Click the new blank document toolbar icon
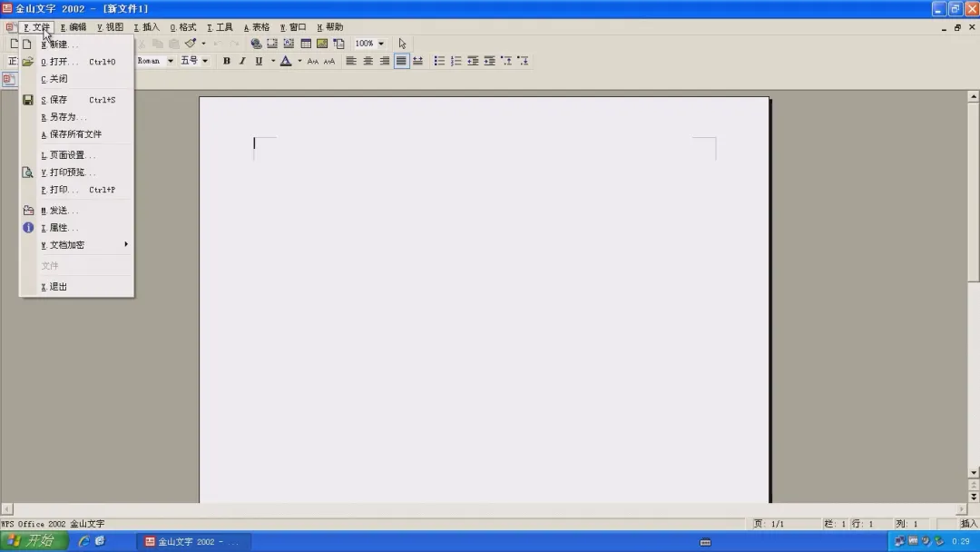The image size is (980, 552). (x=13, y=44)
